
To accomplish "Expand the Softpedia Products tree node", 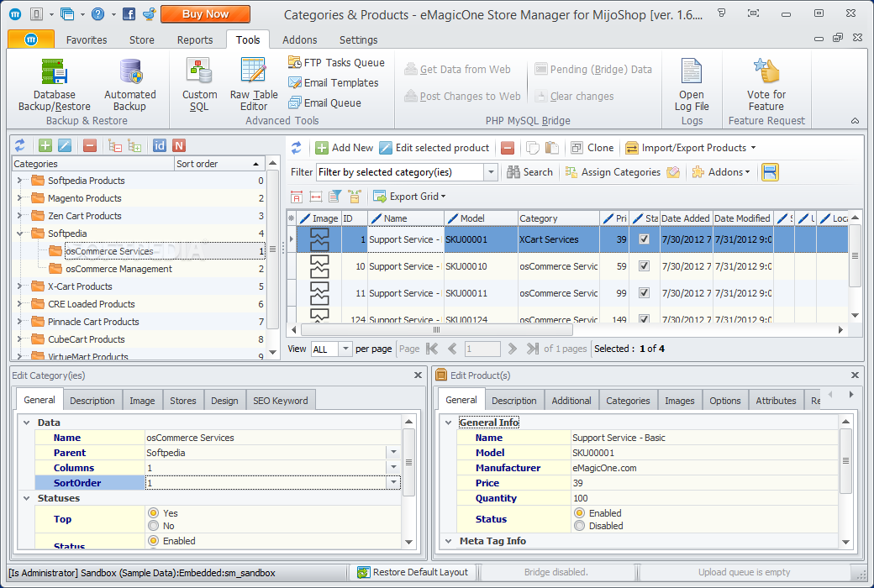I will click(x=19, y=181).
